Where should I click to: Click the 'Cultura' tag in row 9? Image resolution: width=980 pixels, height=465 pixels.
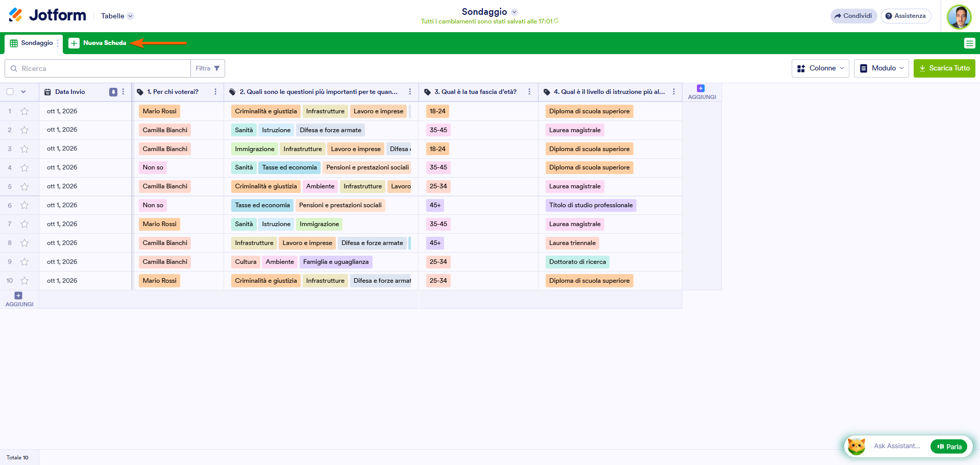pyautogui.click(x=246, y=262)
